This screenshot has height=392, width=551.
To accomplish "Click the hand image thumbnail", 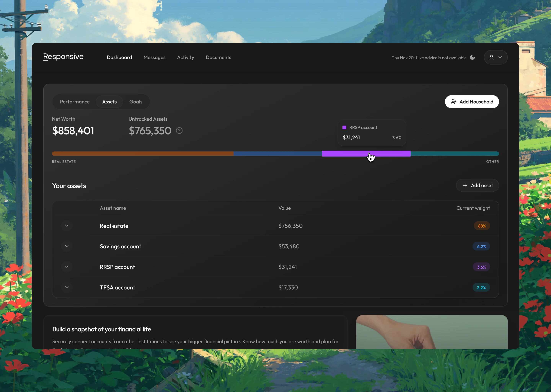I will tap(432, 332).
